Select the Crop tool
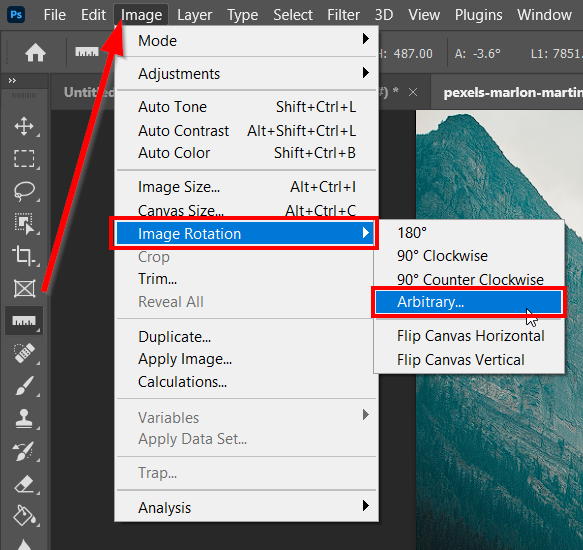The height and width of the screenshot is (550, 583). 24,256
